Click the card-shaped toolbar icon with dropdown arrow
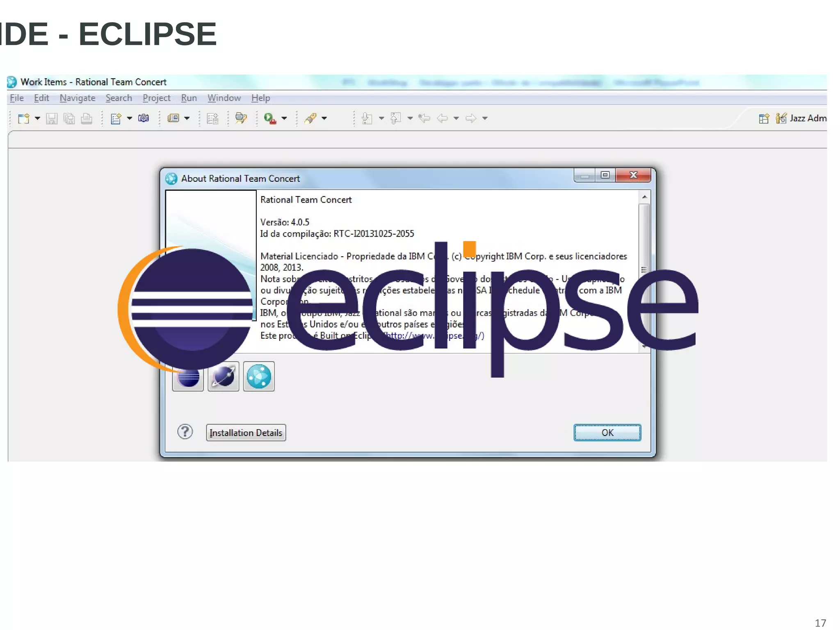840x630 pixels. point(173,119)
